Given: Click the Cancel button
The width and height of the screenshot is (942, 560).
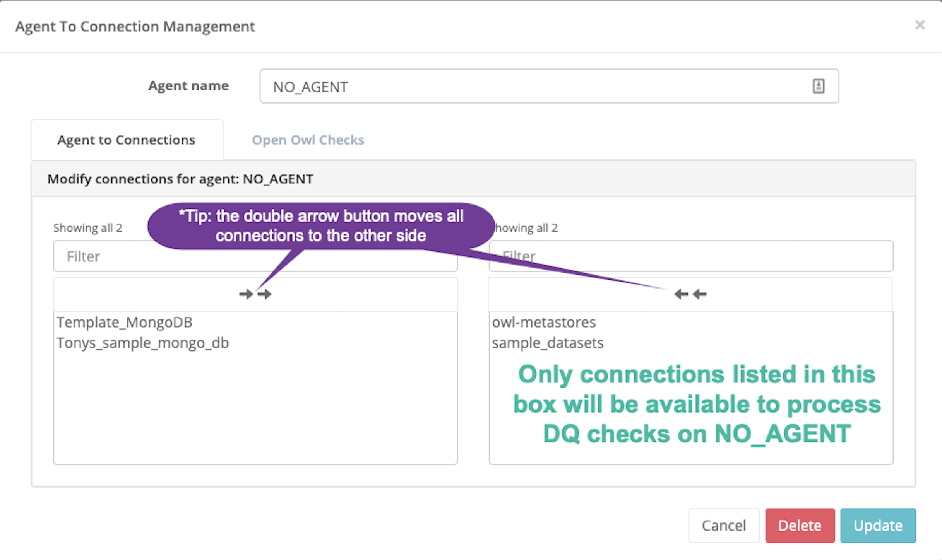Looking at the screenshot, I should pyautogui.click(x=724, y=526).
